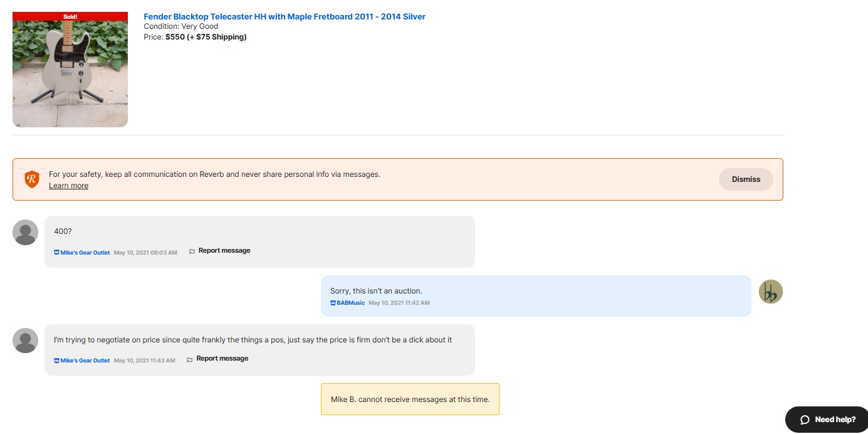Image resolution: width=868 pixels, height=434 pixels.
Task: Click timestamp 'May 10, 2021 08:03 AM'
Action: click(145, 253)
